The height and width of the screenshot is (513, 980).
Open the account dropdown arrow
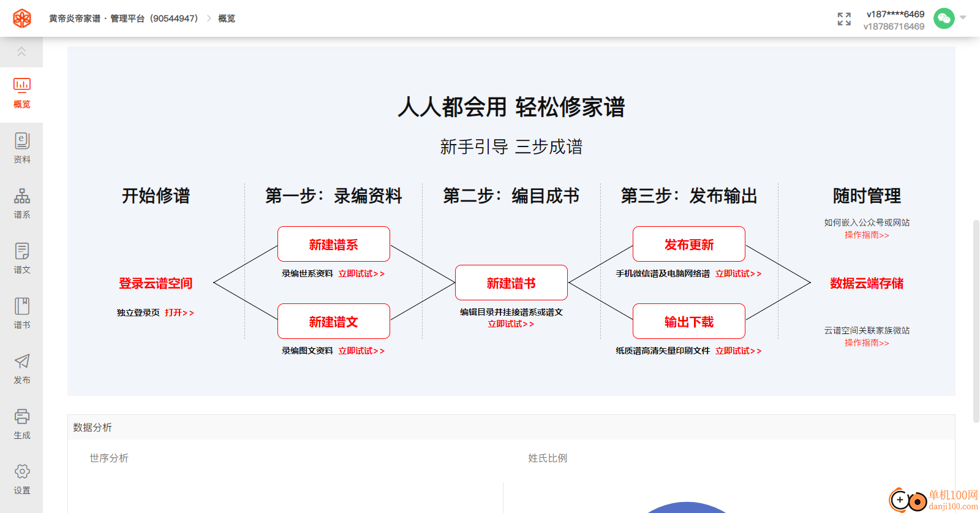[963, 18]
